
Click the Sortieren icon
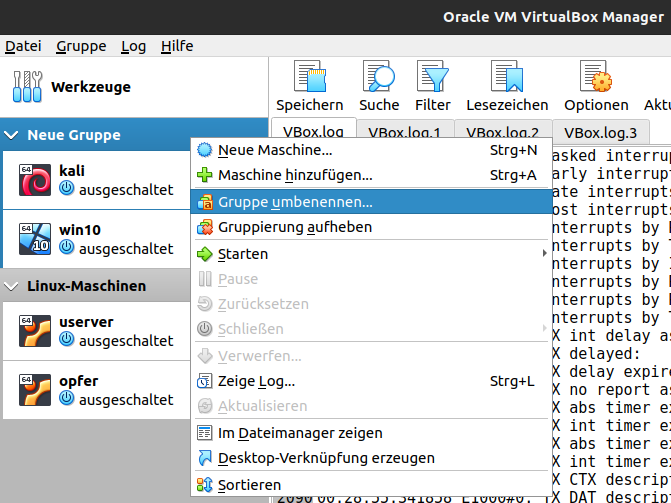coord(205,485)
